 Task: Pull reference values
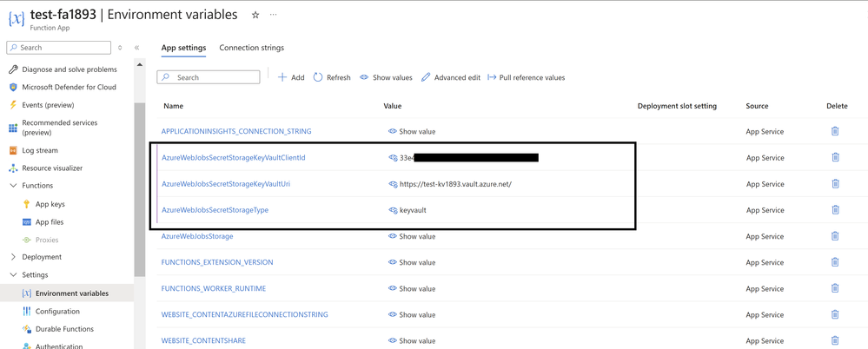[527, 77]
